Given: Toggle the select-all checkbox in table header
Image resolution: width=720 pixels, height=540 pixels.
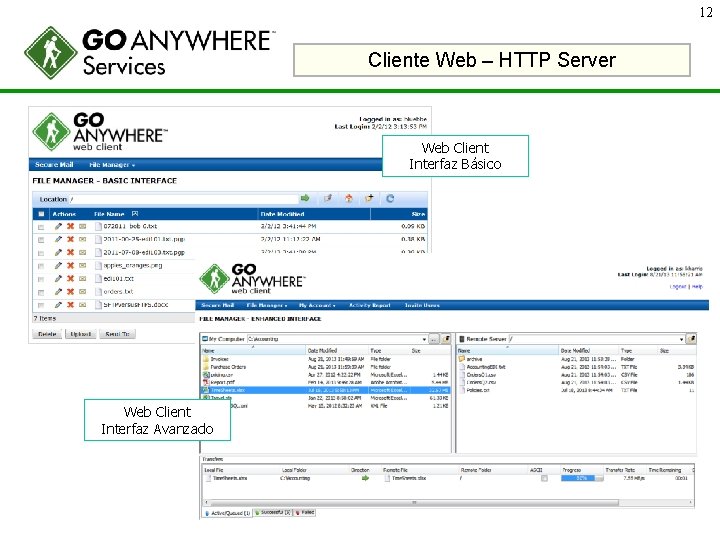Looking at the screenshot, I should point(41,214).
